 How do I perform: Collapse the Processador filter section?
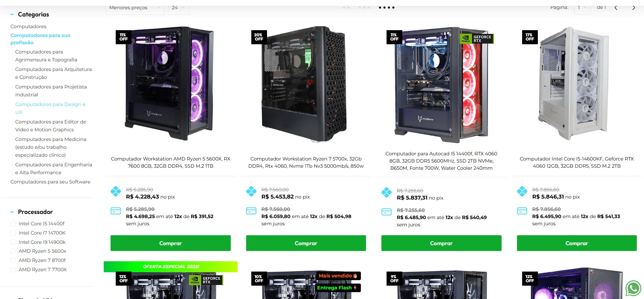click(12, 212)
